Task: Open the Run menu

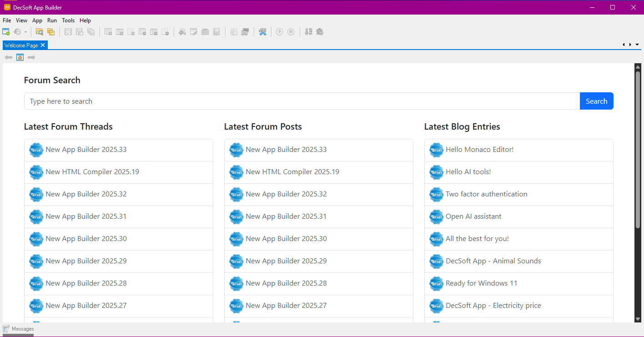Action: coord(52,20)
